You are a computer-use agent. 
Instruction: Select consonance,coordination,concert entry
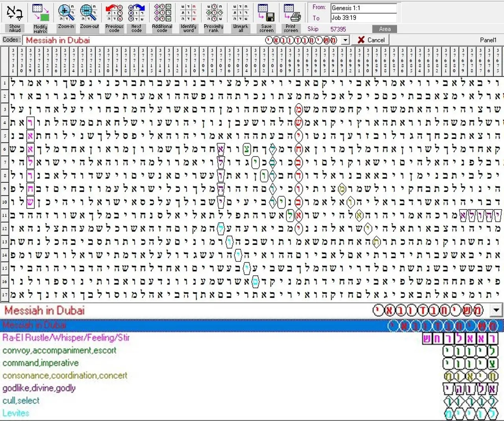click(x=252, y=376)
